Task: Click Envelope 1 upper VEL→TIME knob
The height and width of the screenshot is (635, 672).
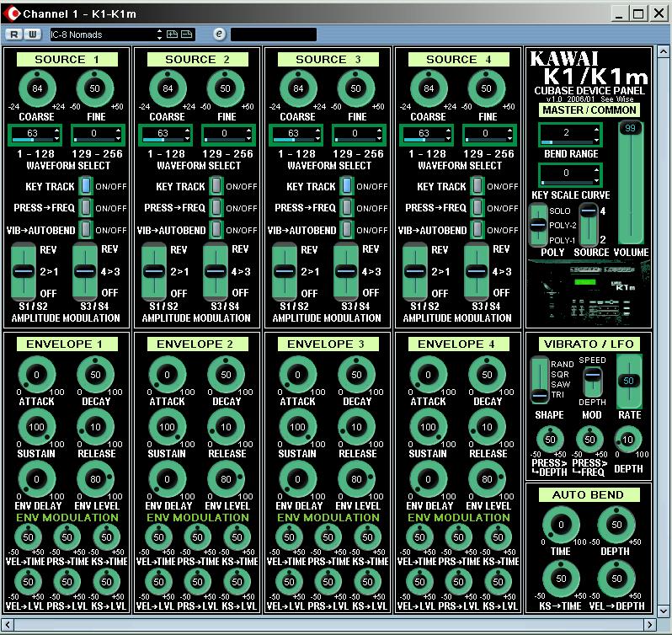Action: click(28, 536)
